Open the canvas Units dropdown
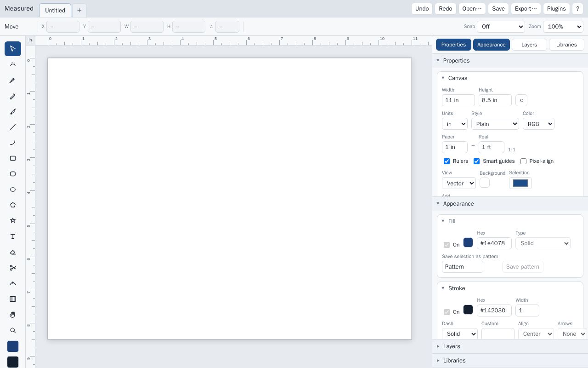588x368 pixels. coord(455,124)
